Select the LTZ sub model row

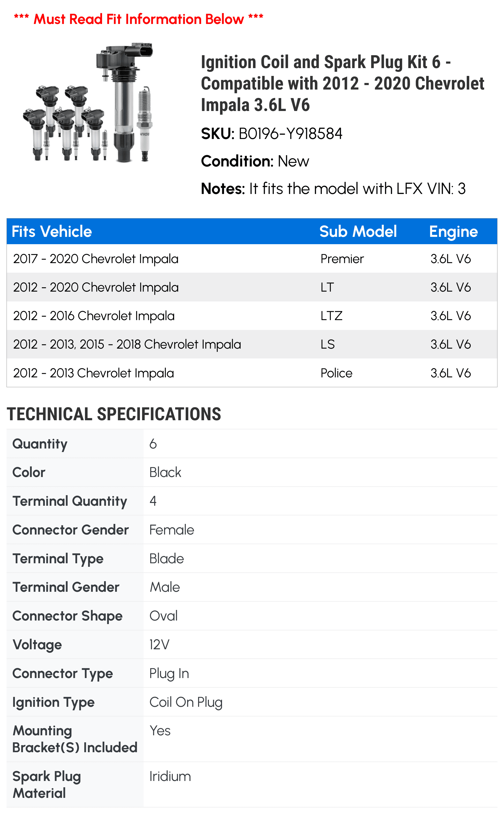click(252, 316)
